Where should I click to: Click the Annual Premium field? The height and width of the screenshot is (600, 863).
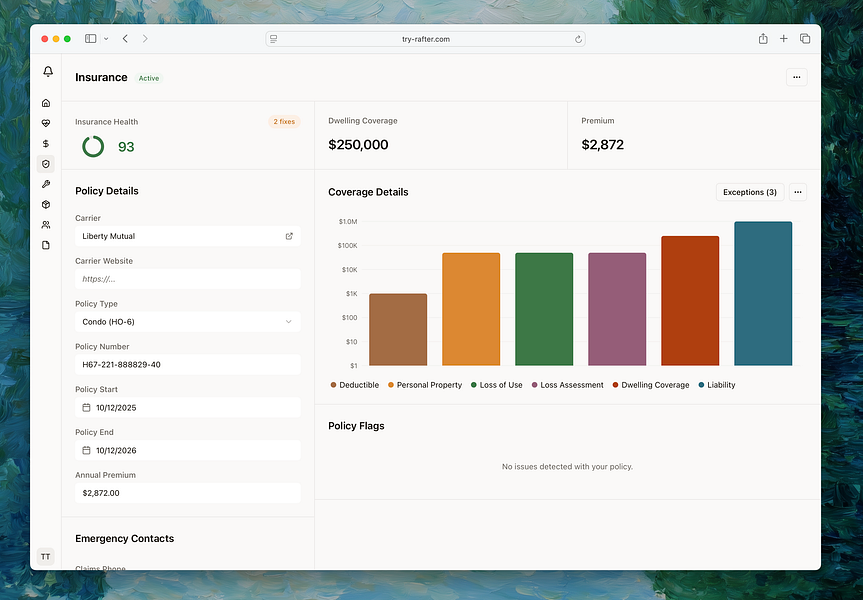(188, 493)
